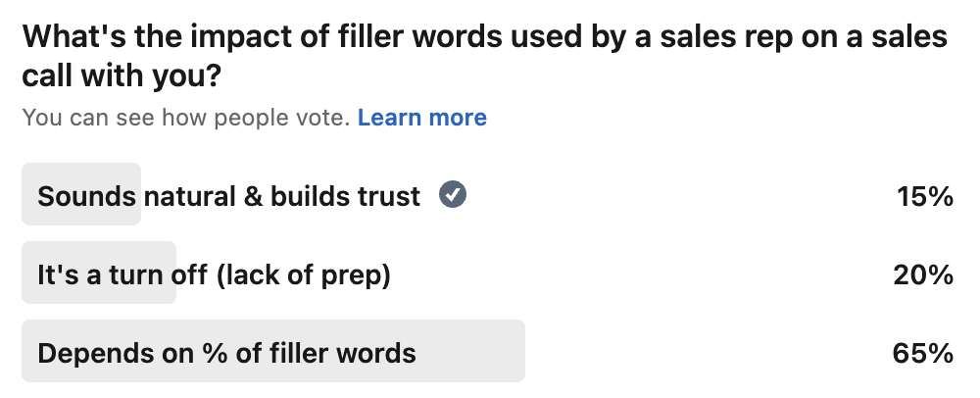
Task: Click the 15% result percentage
Action: [925, 197]
